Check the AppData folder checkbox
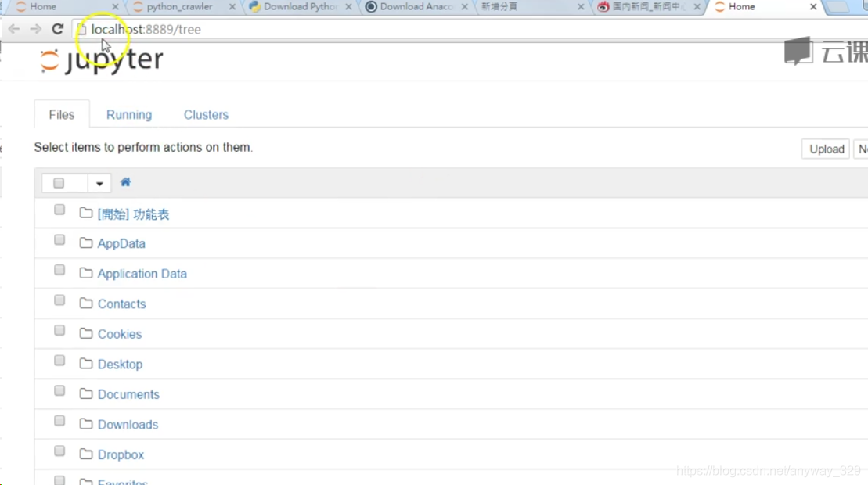 coord(59,240)
